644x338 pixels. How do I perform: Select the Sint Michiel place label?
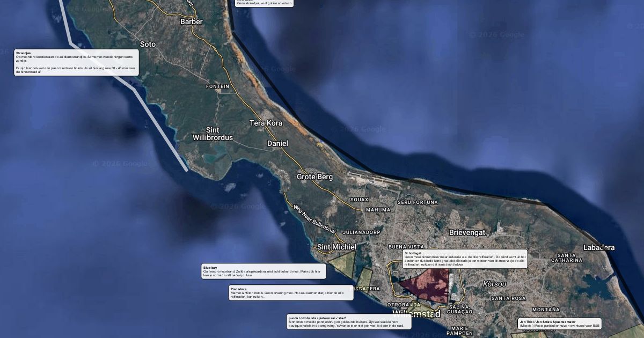(x=336, y=247)
